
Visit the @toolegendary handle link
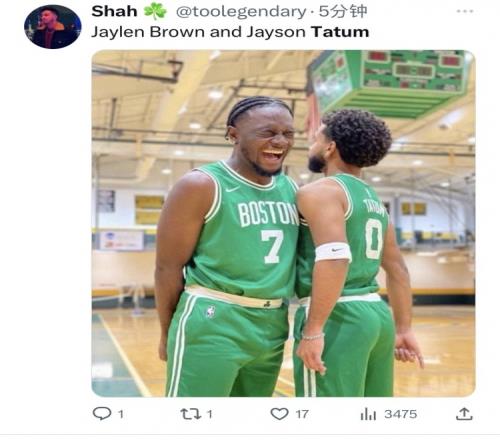(x=241, y=12)
